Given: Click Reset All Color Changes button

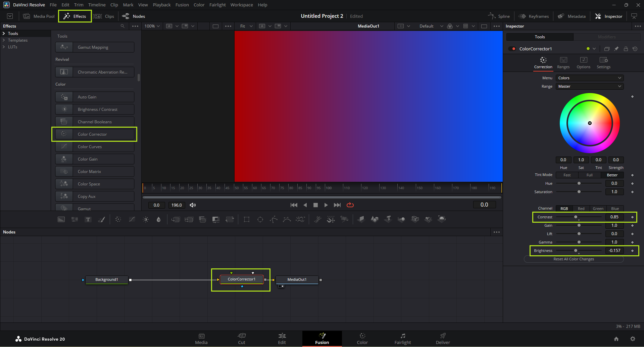Looking at the screenshot, I should (x=574, y=259).
